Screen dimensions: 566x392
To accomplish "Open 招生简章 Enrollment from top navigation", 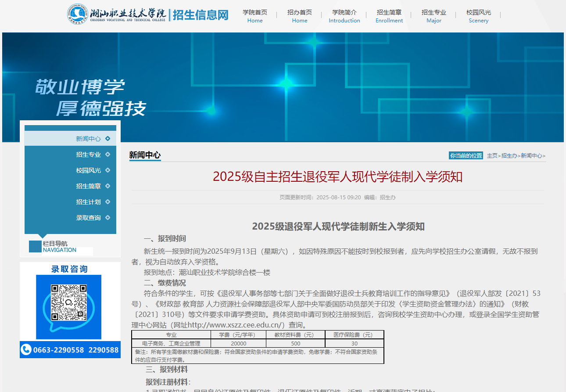I will click(x=389, y=16).
